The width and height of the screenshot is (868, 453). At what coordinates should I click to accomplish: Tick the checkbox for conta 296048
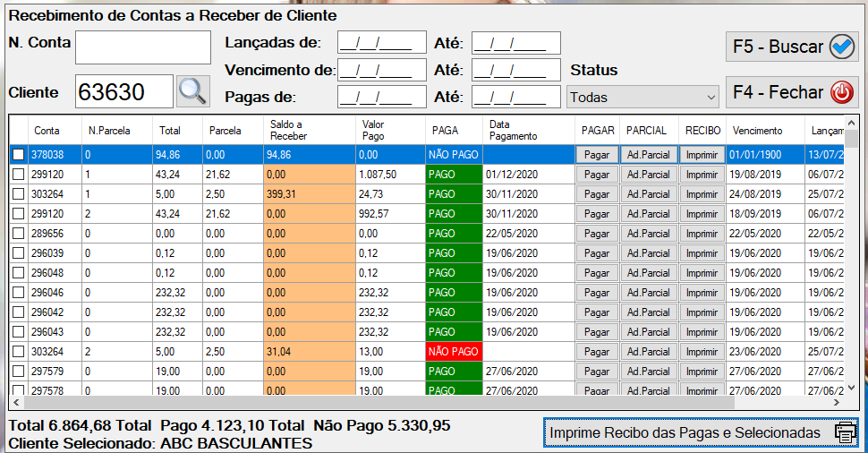(18, 272)
